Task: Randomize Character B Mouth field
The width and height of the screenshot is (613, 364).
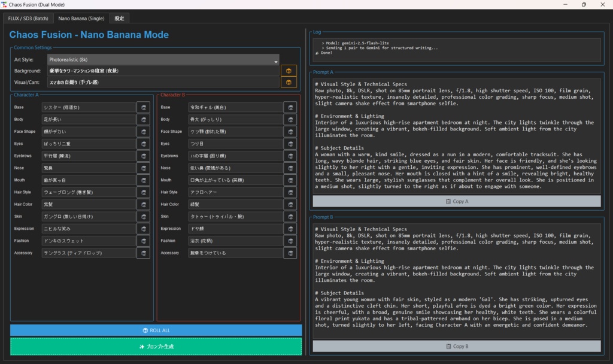Action: [x=290, y=180]
